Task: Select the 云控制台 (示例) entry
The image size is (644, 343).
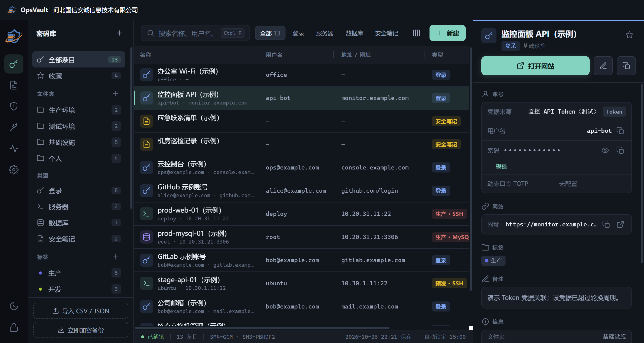Action: pyautogui.click(x=301, y=167)
